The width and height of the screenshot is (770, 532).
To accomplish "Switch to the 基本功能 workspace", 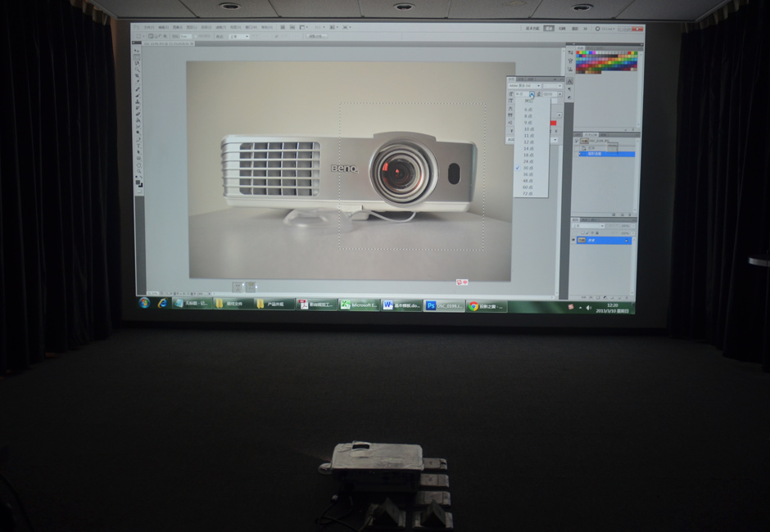I will tap(532, 29).
